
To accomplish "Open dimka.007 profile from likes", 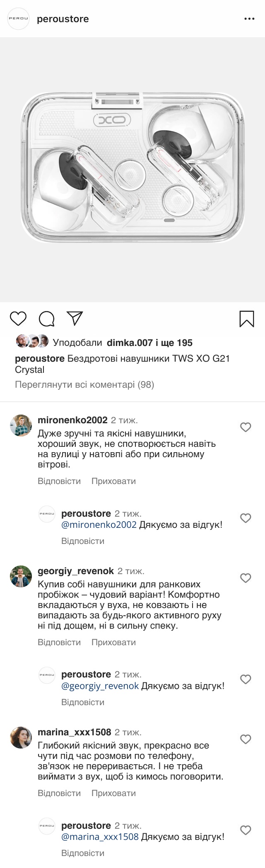I will (x=130, y=343).
